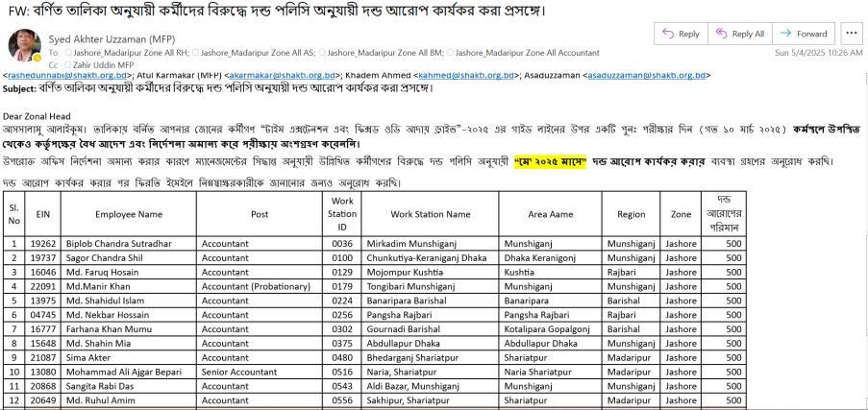
Task: Forward this email message
Action: point(803,34)
